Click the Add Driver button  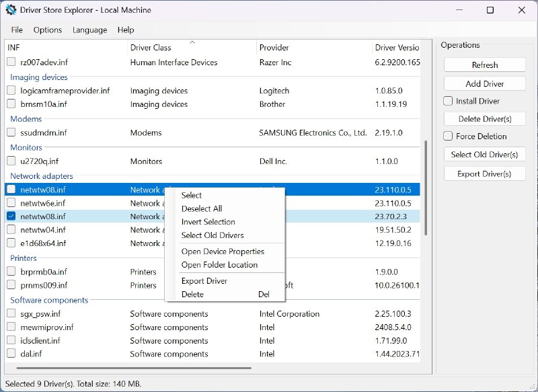pyautogui.click(x=484, y=83)
